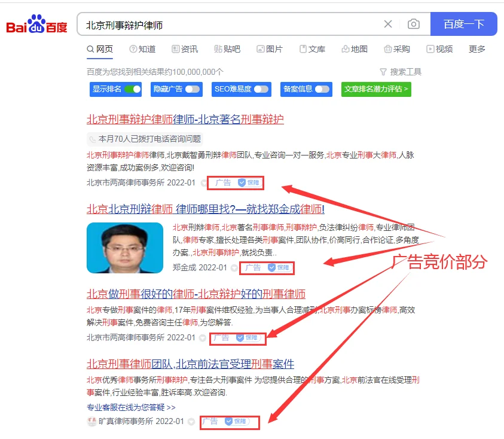Screen dimensions: 504x439
Task: Click the lawyer photo thumbnail
Action: click(124, 248)
